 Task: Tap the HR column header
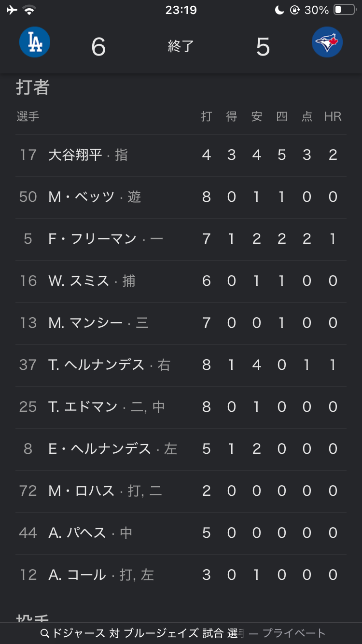click(x=333, y=116)
